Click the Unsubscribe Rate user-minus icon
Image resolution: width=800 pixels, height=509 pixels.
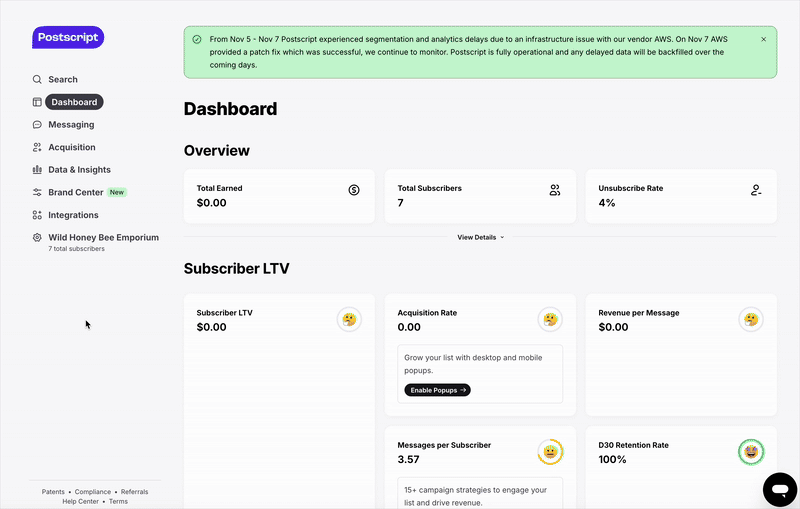pyautogui.click(x=756, y=190)
